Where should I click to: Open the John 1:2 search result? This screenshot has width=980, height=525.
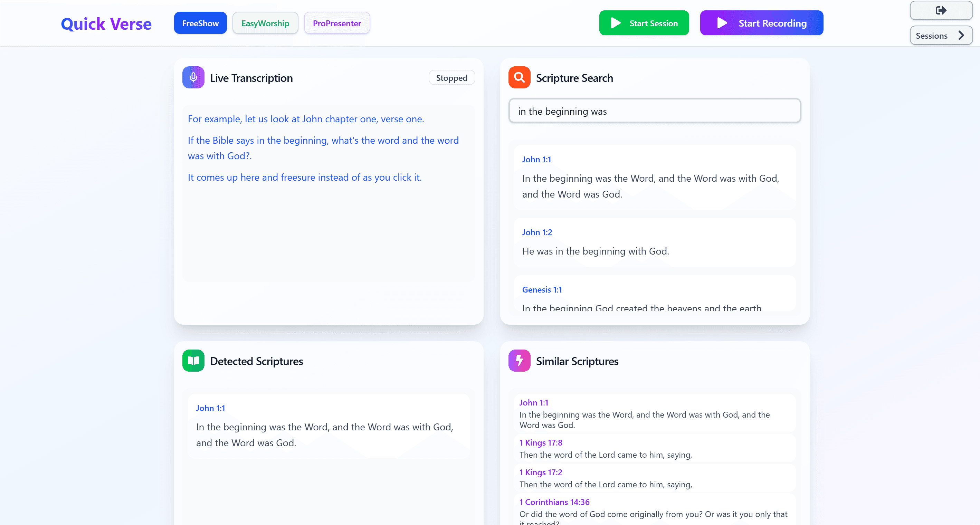pos(654,242)
